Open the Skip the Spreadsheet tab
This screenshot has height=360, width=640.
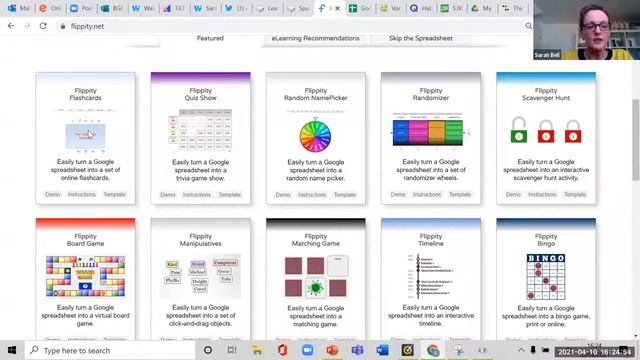coord(421,38)
